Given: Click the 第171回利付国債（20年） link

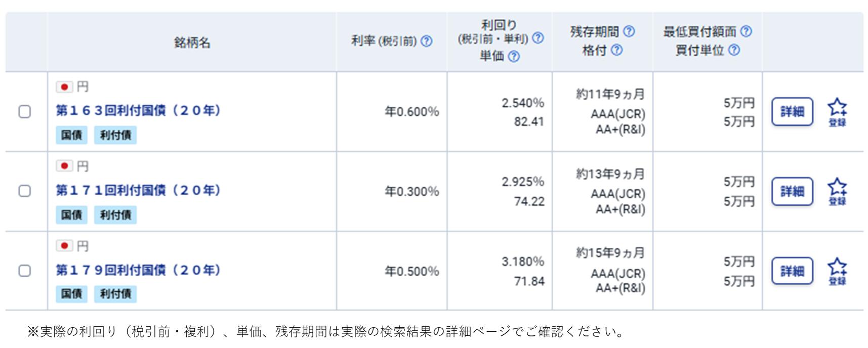Looking at the screenshot, I should pyautogui.click(x=138, y=190).
